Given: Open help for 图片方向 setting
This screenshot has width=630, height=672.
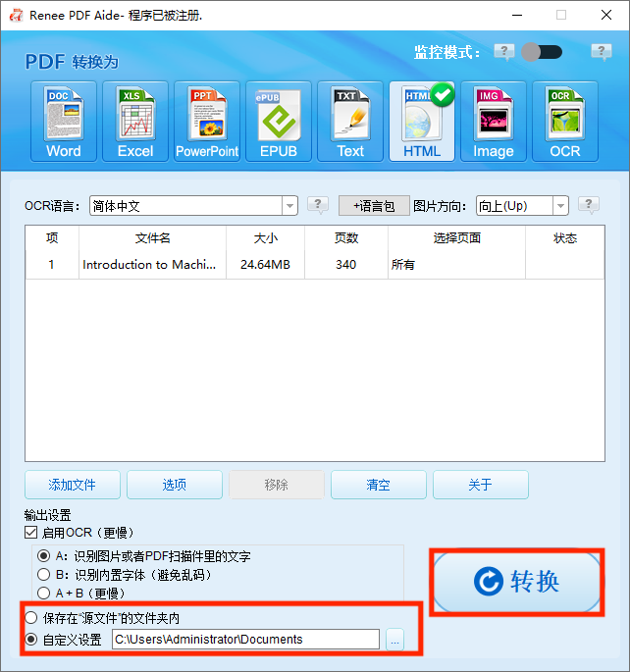Looking at the screenshot, I should click(x=589, y=205).
